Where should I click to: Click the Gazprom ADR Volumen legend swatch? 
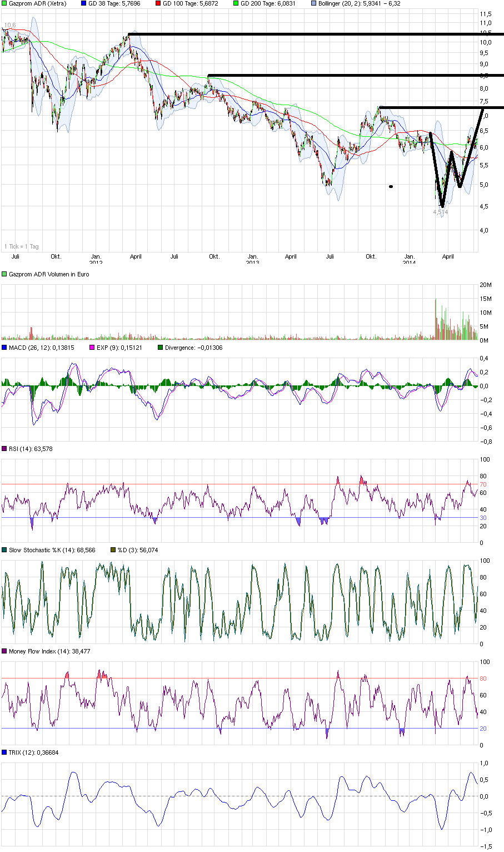[x=4, y=274]
